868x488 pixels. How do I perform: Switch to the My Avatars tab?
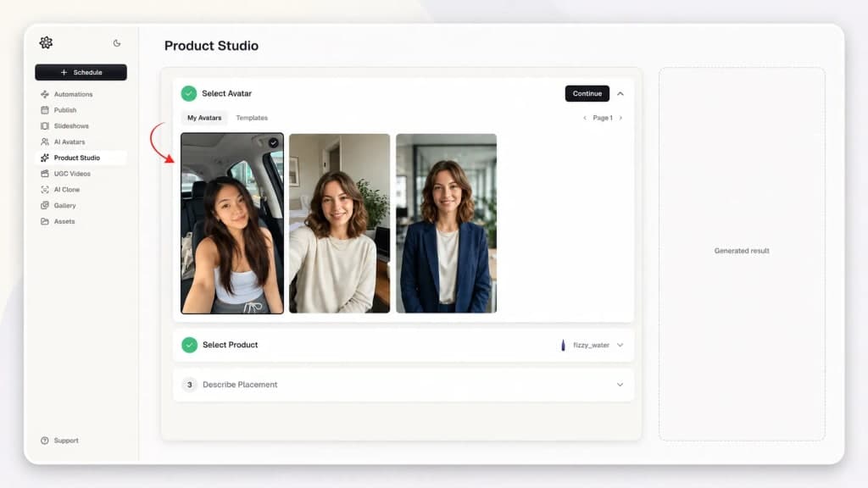[x=204, y=118]
